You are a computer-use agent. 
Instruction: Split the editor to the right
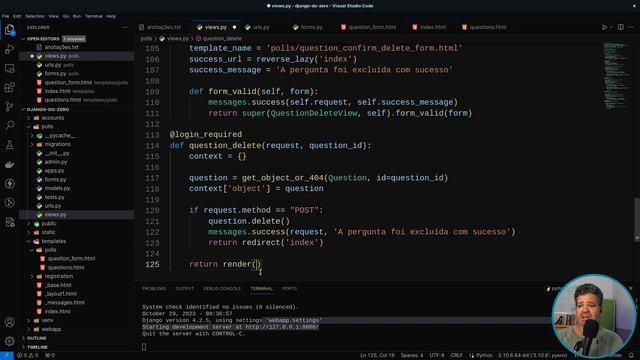tap(620, 27)
